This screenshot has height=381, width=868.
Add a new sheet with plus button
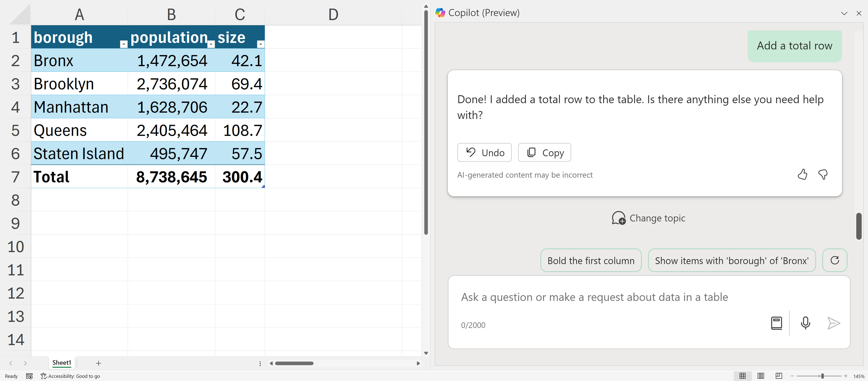(x=98, y=363)
